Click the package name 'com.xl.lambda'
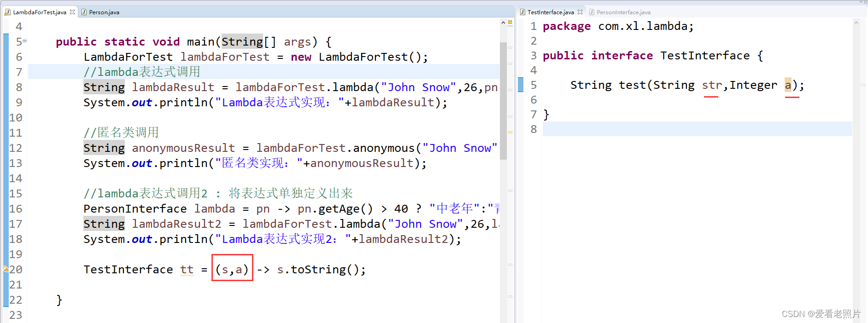Image resolution: width=868 pixels, height=323 pixels. [643, 26]
